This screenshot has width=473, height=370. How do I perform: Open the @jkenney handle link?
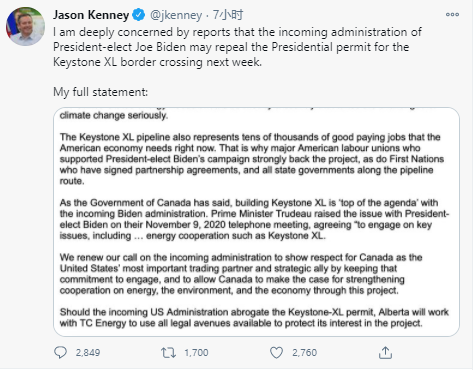pyautogui.click(x=176, y=15)
